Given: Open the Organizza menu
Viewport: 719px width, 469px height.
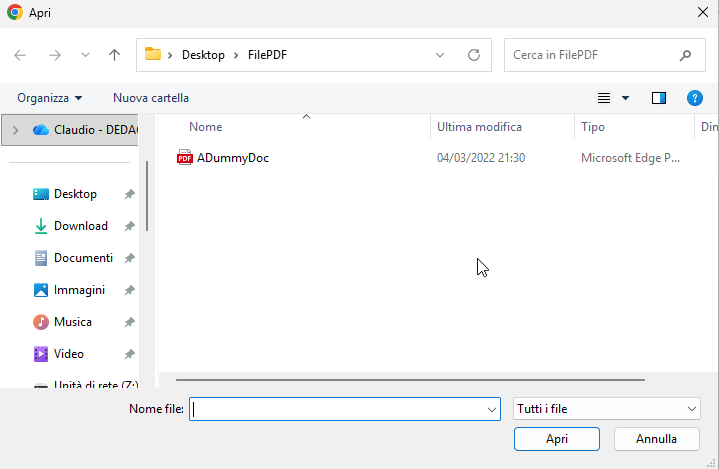Looking at the screenshot, I should (50, 98).
